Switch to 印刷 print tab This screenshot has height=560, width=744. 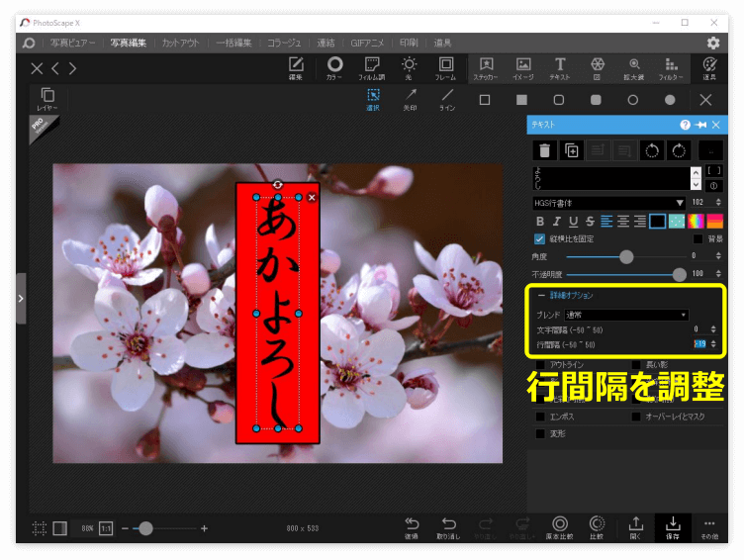409,43
